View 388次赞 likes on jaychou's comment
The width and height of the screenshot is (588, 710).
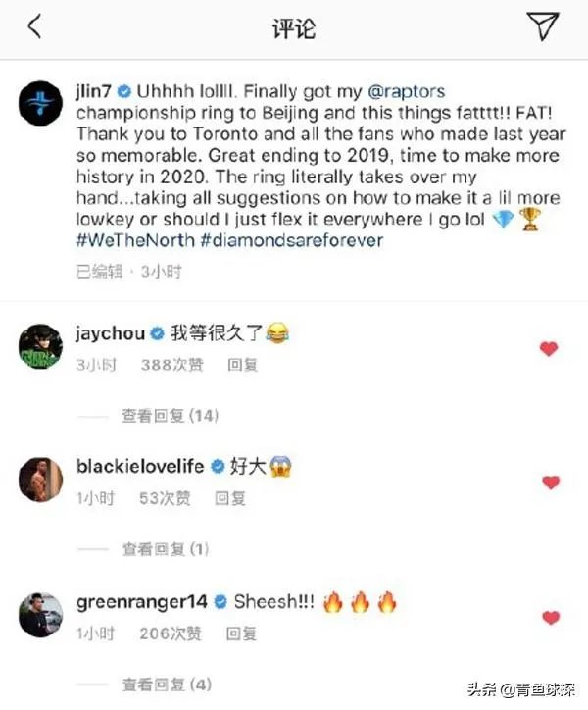tap(172, 365)
